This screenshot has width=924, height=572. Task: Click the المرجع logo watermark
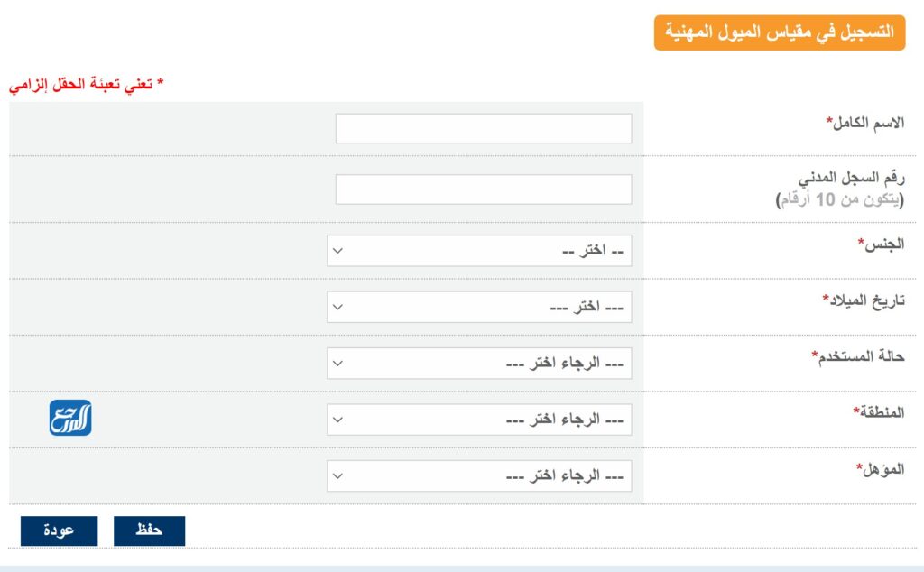coord(72,419)
